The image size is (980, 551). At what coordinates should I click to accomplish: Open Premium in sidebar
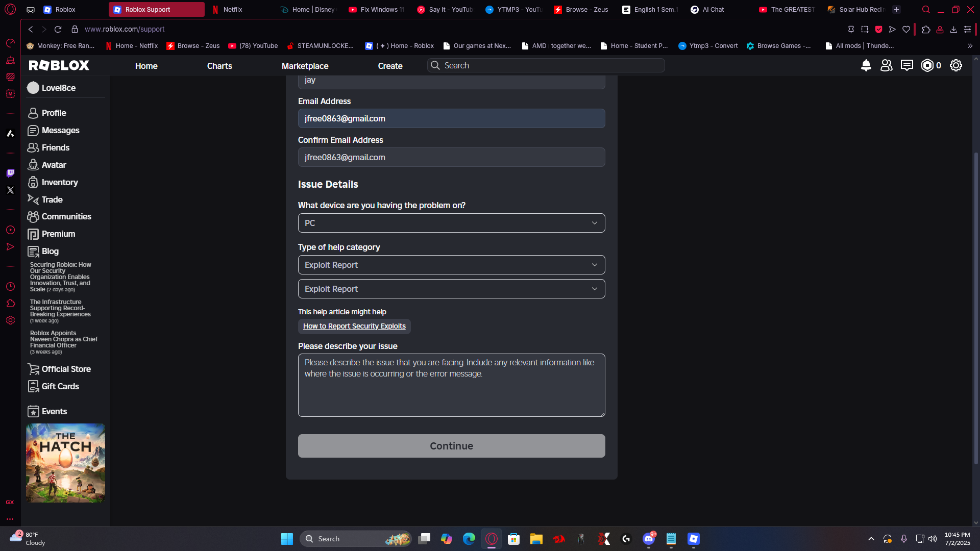[x=58, y=234]
